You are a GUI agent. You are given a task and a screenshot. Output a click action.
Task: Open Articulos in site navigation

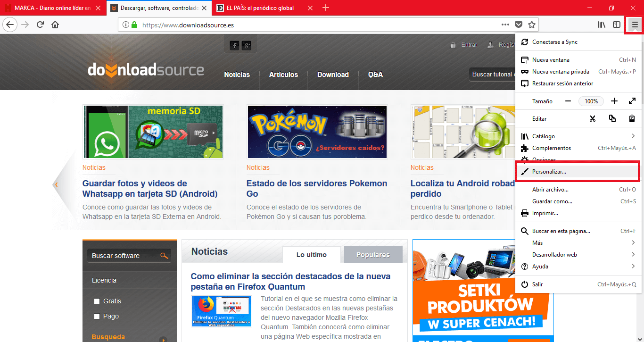tap(283, 75)
